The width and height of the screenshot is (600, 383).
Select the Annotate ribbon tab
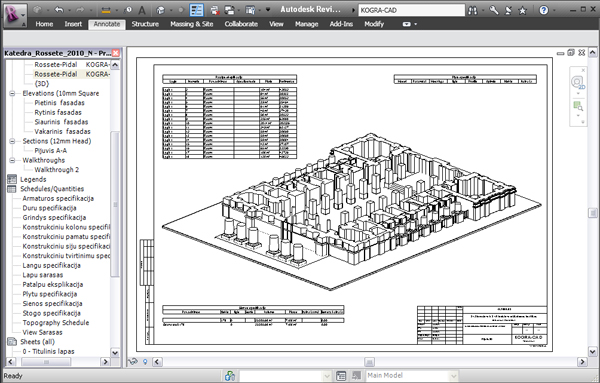point(107,24)
